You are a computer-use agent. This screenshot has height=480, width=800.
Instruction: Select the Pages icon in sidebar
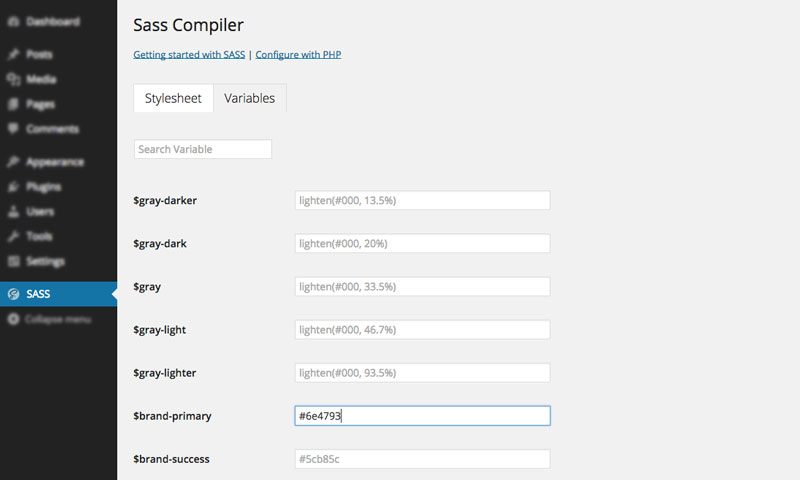[x=14, y=104]
